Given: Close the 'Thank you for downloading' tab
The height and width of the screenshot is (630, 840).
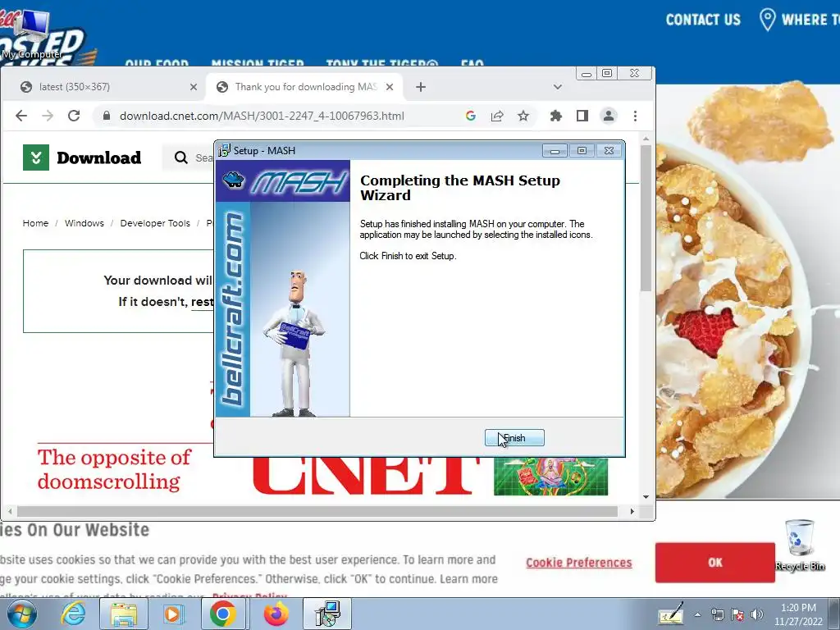Looking at the screenshot, I should (x=390, y=87).
